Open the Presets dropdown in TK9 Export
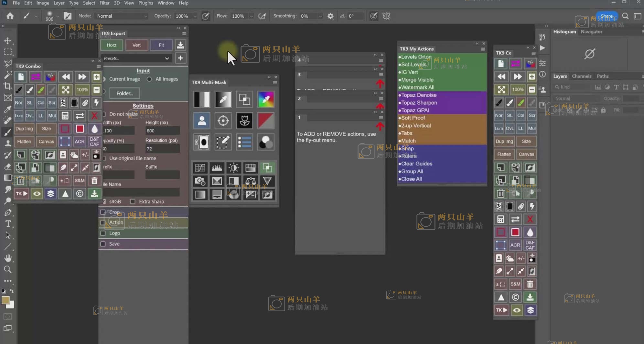The image size is (644, 344). [x=136, y=58]
